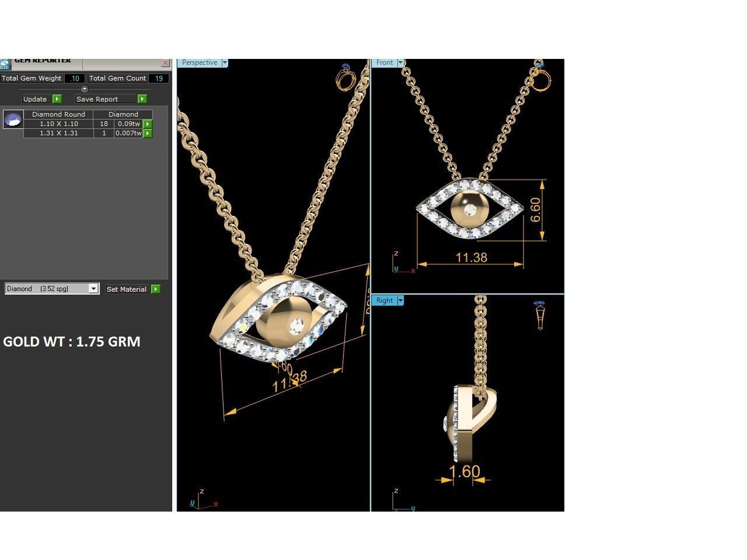This screenshot has width=747, height=560.
Task: Apply Set Material with green arrow
Action: 156,289
